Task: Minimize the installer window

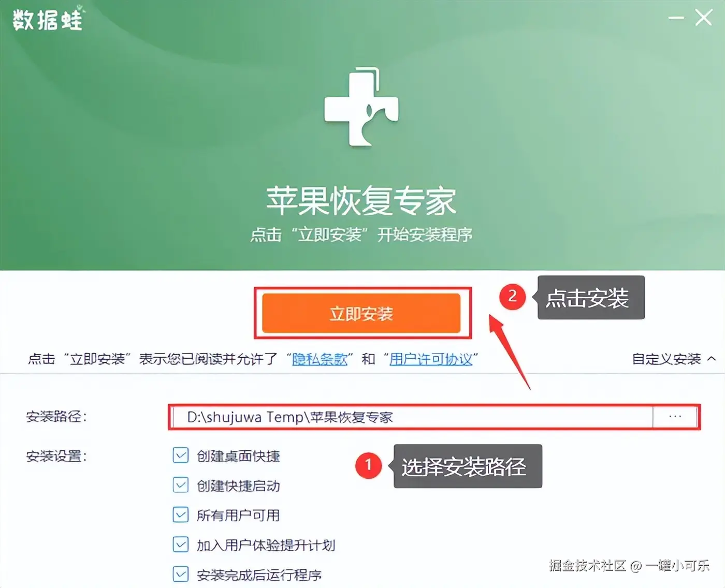Action: [676, 18]
